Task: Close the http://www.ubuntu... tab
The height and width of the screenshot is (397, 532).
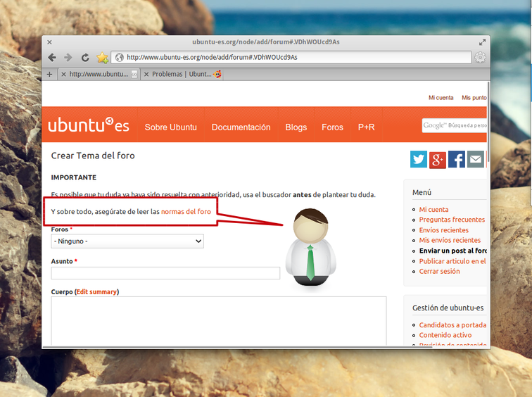Action: tap(63, 74)
